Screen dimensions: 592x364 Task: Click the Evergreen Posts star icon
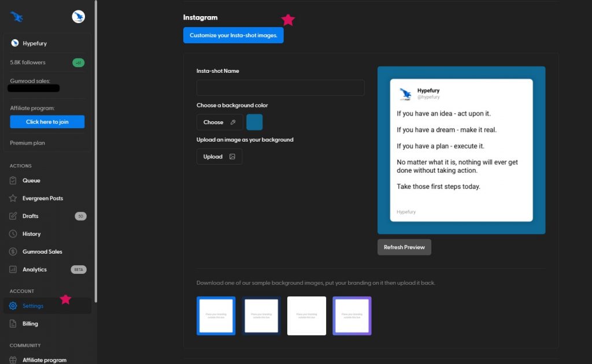tap(13, 198)
